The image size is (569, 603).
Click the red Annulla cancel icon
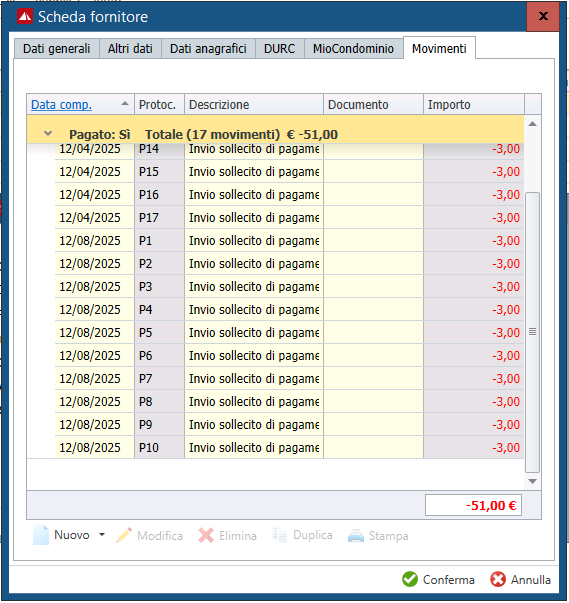(498, 579)
